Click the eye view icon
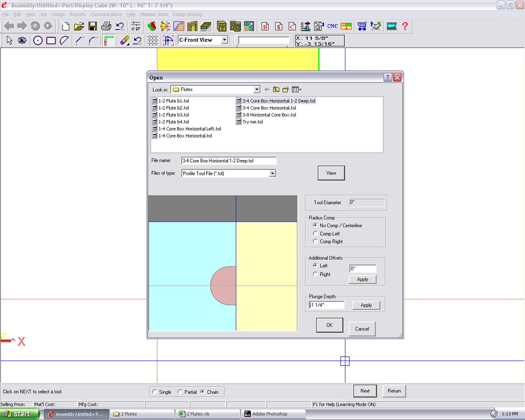Screen dimensions: 525x420 pyautogui.click(x=22, y=40)
